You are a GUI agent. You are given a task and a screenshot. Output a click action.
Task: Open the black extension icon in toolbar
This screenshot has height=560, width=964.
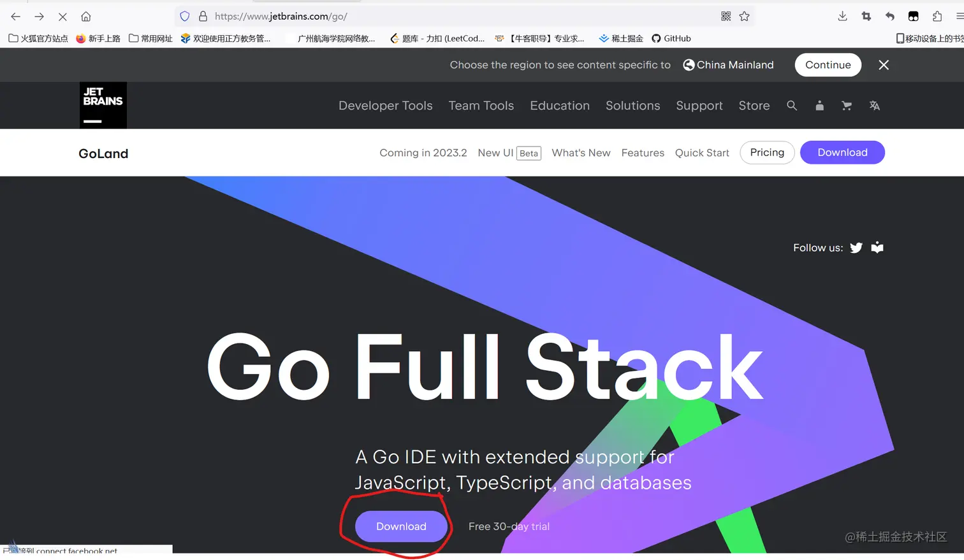(913, 17)
